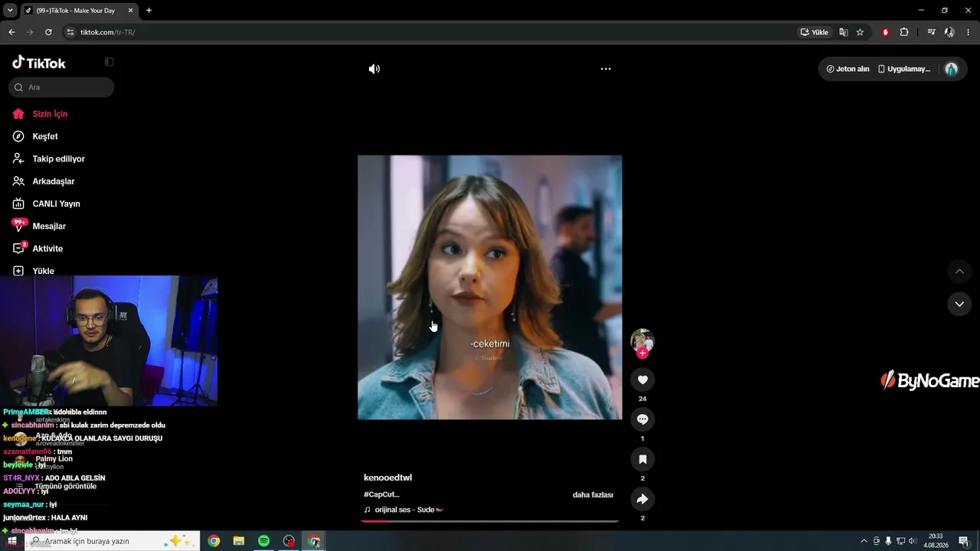The image size is (980, 551).
Task: Click the TikTok logo
Action: [x=39, y=63]
